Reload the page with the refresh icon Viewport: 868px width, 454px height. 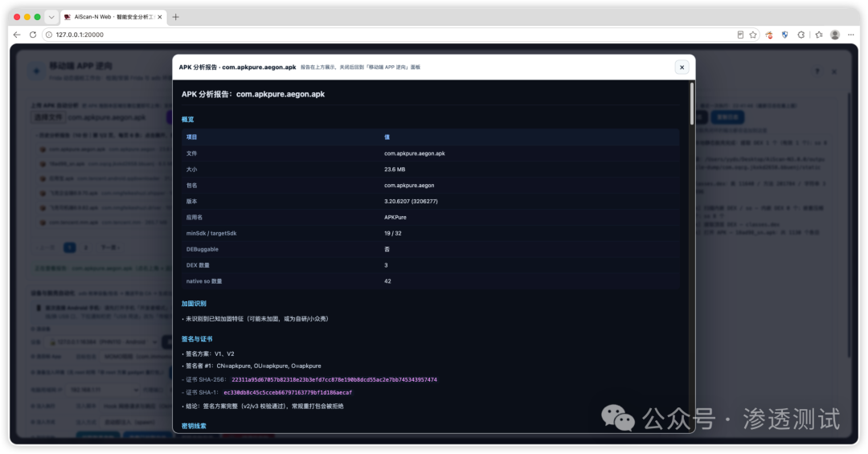click(x=33, y=35)
